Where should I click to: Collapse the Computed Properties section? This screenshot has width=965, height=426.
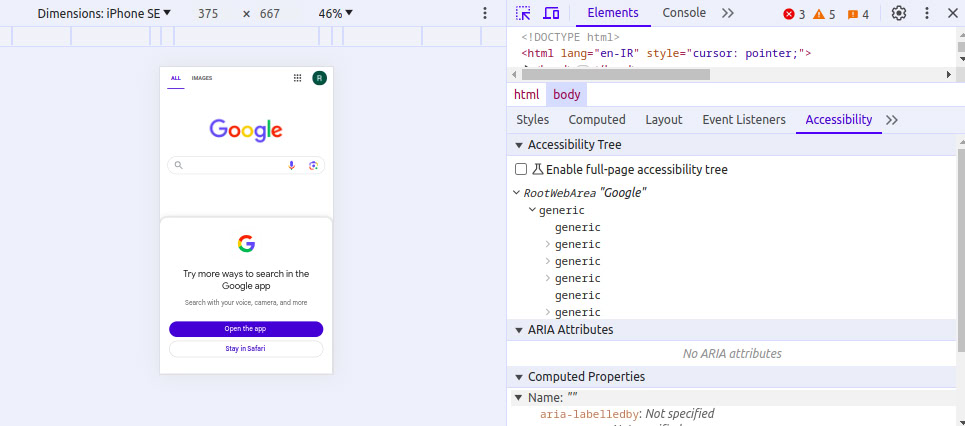point(518,377)
